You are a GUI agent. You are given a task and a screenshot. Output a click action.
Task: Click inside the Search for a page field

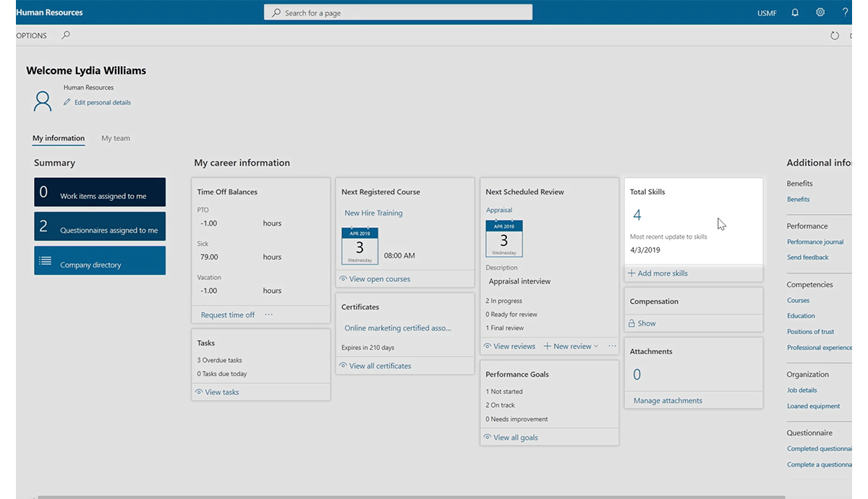point(398,12)
